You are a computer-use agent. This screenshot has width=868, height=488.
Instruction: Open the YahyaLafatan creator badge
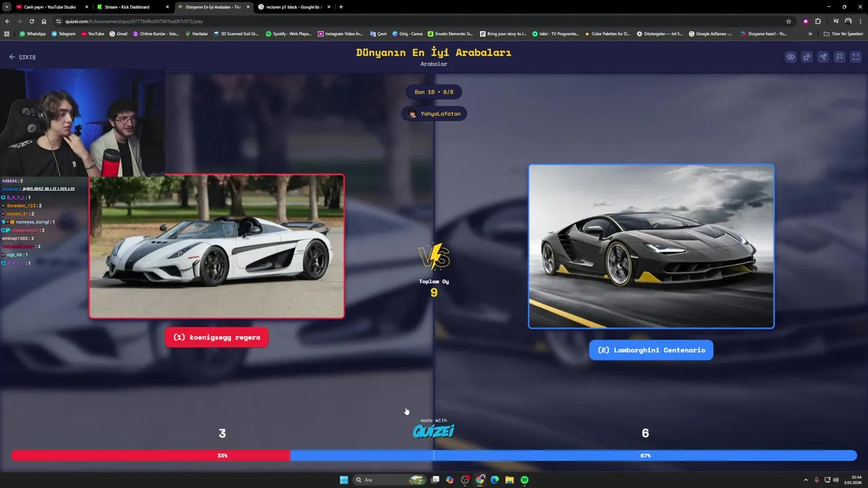tap(434, 113)
